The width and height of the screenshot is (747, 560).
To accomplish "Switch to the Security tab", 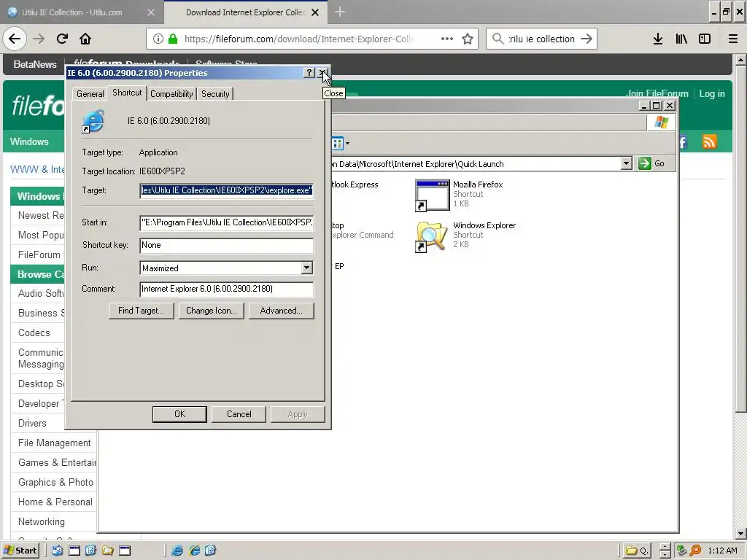I will [215, 94].
